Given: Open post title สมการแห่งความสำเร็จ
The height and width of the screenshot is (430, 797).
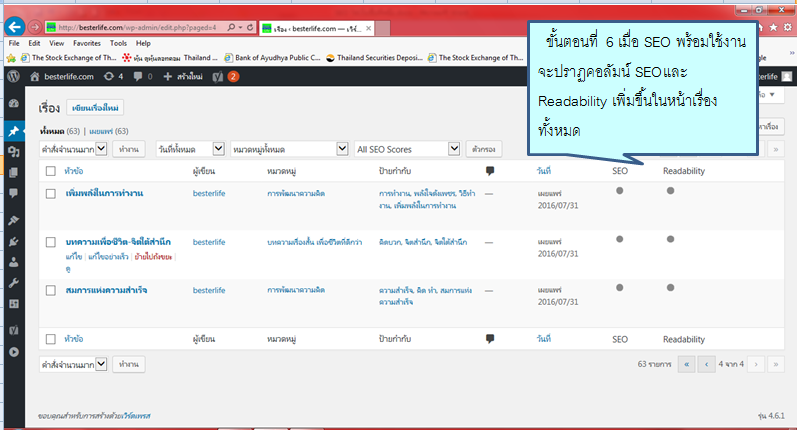Looking at the screenshot, I should click(106, 290).
